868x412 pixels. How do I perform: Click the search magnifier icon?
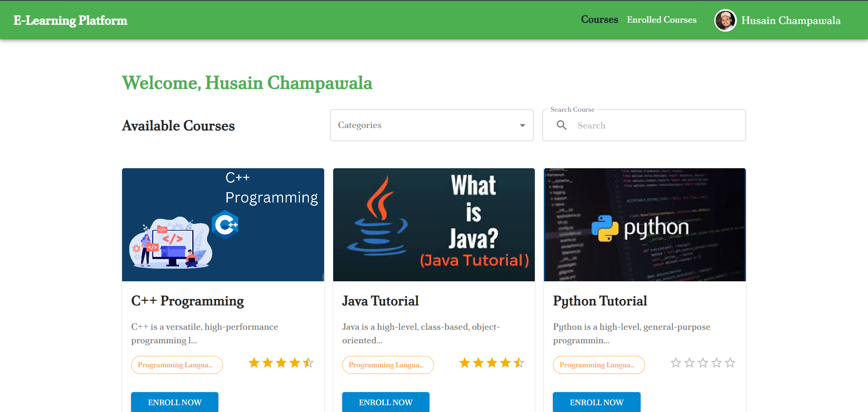point(562,125)
